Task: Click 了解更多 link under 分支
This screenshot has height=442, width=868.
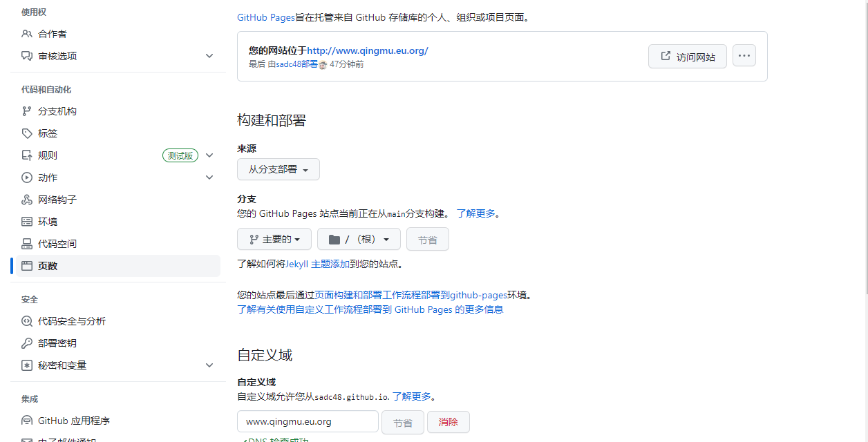Action: (x=476, y=213)
